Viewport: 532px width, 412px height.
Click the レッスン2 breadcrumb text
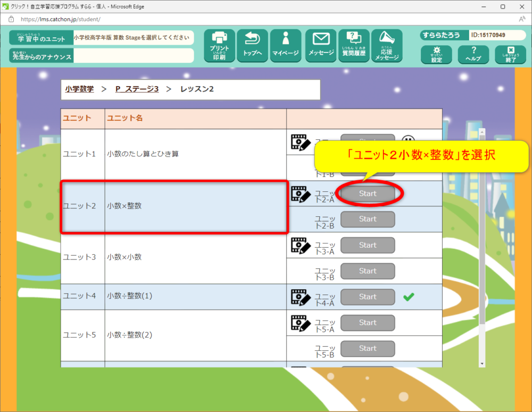tap(197, 89)
